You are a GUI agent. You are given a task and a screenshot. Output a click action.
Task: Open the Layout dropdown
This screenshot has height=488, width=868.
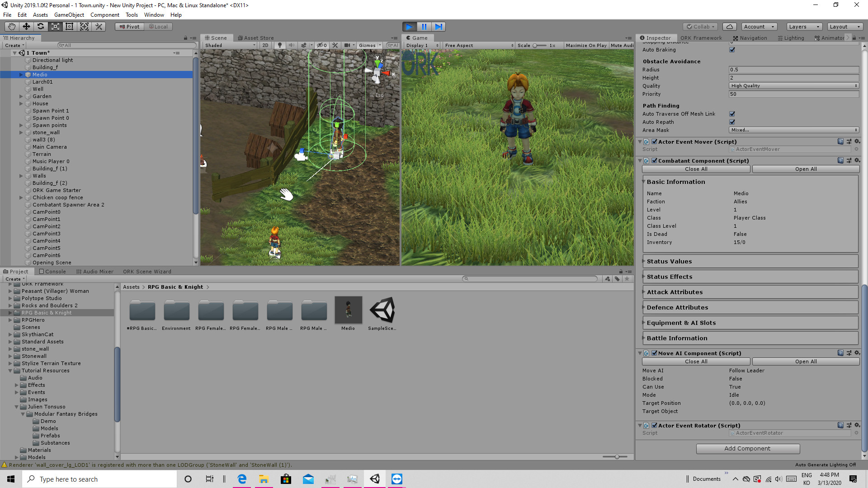(x=845, y=27)
